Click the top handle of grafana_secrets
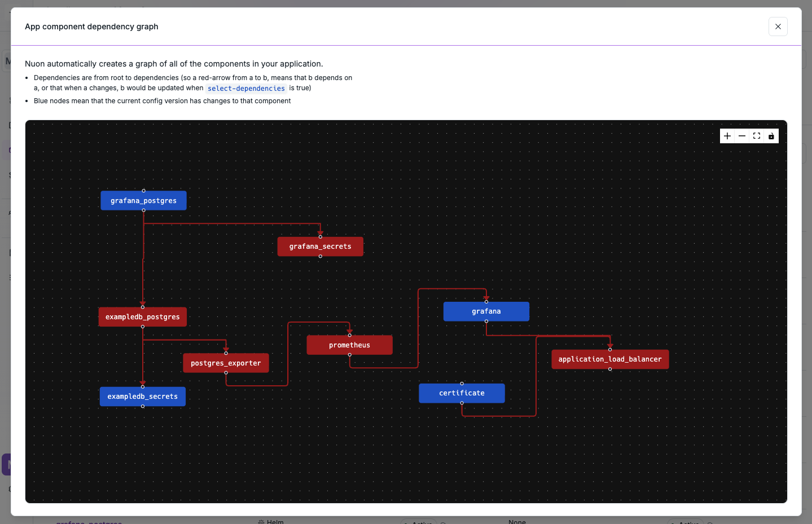This screenshot has height=524, width=812. [320, 237]
